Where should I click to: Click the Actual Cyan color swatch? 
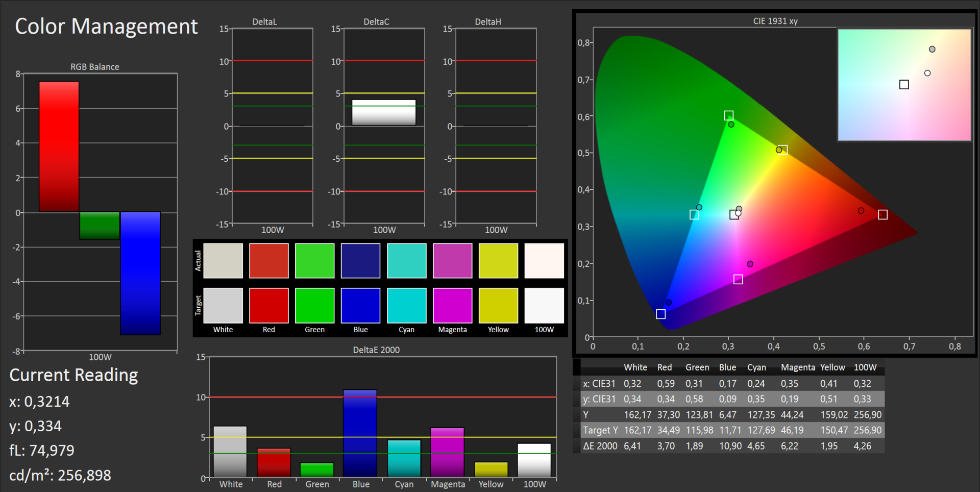pyautogui.click(x=407, y=261)
